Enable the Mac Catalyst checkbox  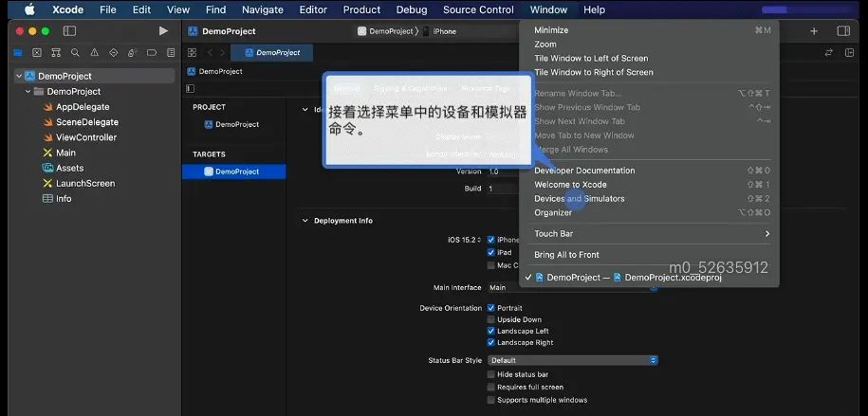tap(490, 265)
